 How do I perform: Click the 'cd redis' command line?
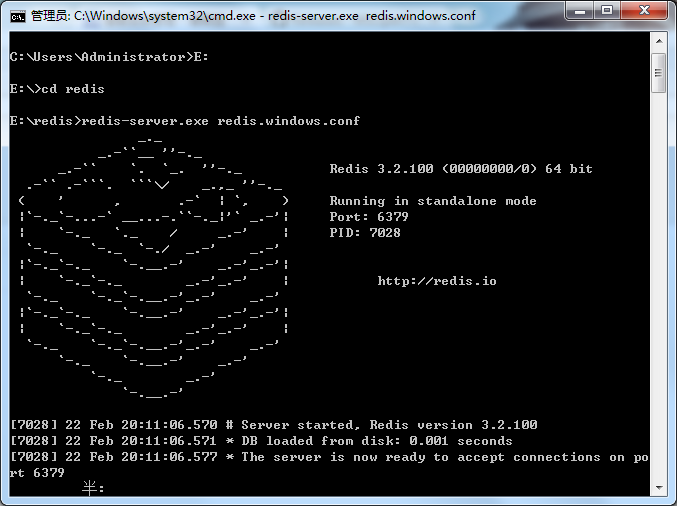click(57, 89)
